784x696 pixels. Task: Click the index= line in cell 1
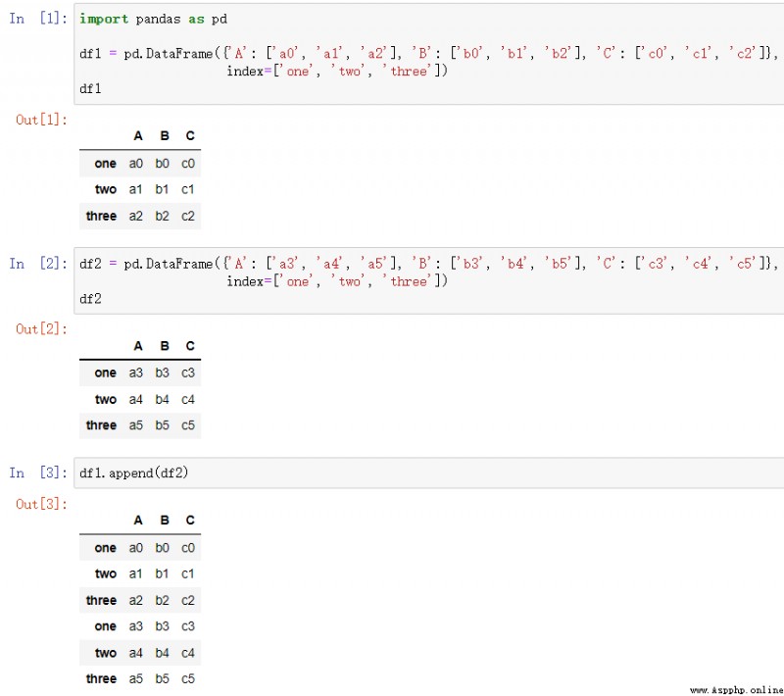click(337, 72)
